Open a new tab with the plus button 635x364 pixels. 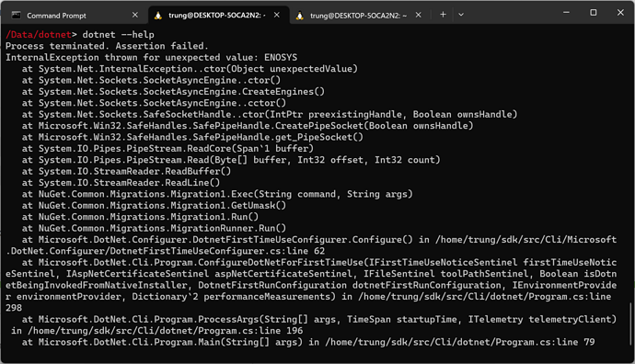pyautogui.click(x=443, y=15)
